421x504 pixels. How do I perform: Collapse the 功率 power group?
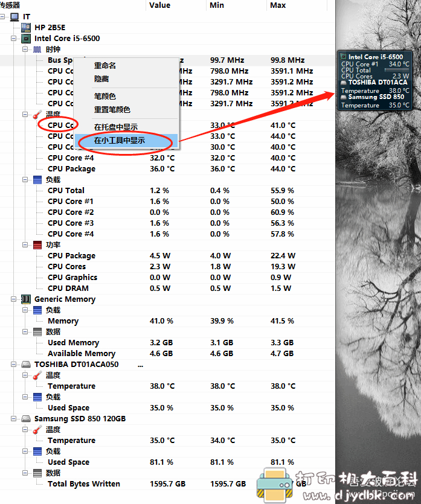[x=25, y=245]
